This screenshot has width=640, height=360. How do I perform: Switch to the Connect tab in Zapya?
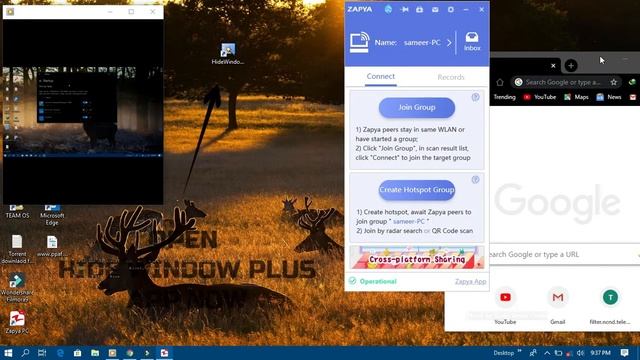[380, 76]
